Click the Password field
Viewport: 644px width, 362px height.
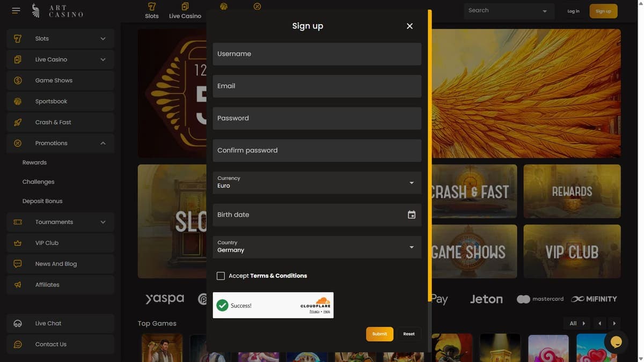click(x=317, y=119)
